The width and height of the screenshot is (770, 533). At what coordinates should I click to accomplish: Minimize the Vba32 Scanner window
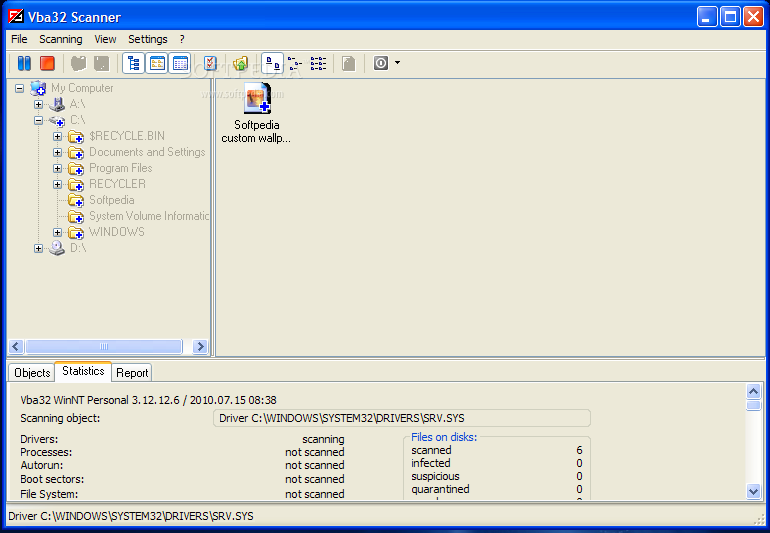click(707, 17)
